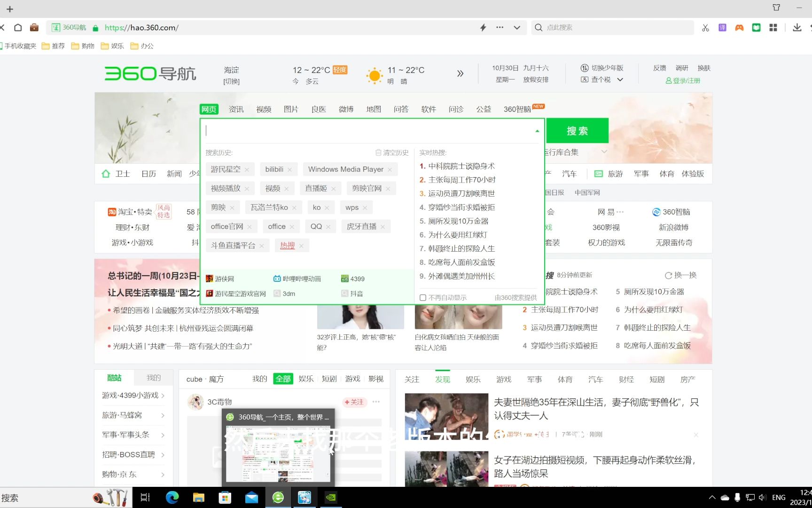Open NVIDIA settings from the taskbar

331,497
